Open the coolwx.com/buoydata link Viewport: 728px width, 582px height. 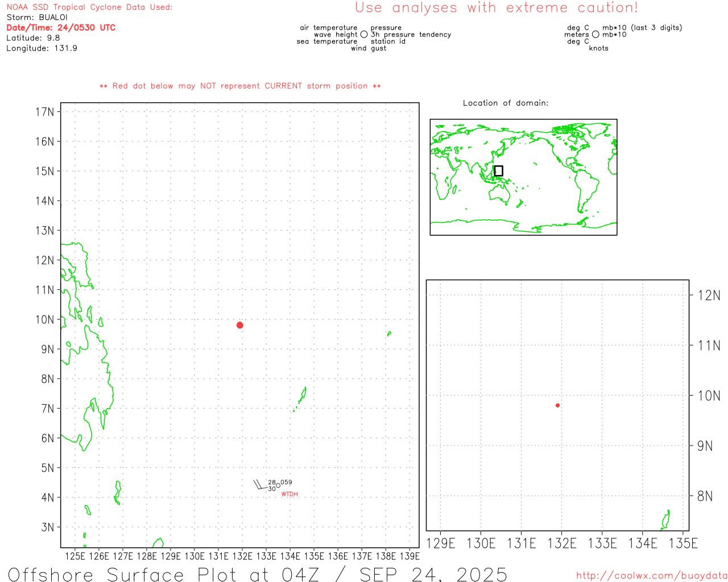click(651, 576)
